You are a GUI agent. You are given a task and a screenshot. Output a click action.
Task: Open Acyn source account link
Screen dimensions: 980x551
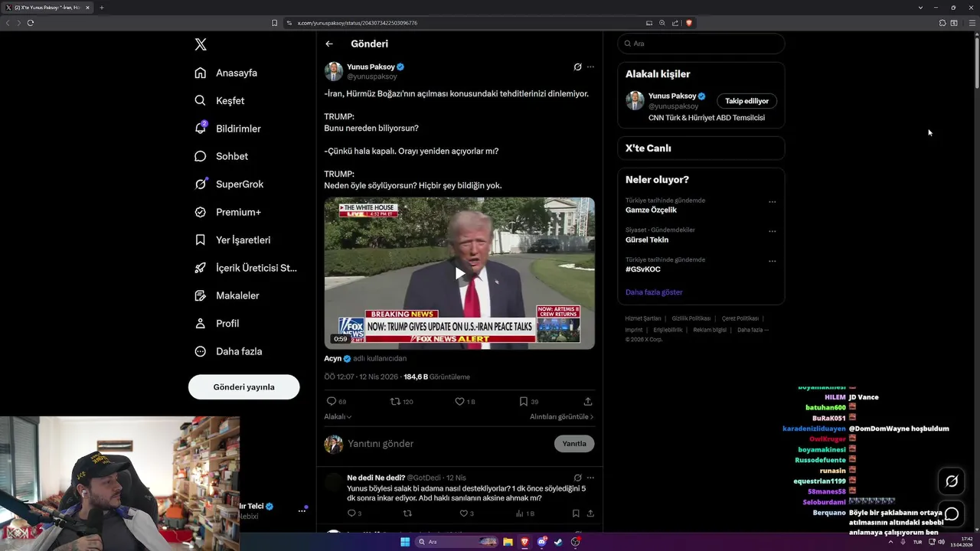332,358
